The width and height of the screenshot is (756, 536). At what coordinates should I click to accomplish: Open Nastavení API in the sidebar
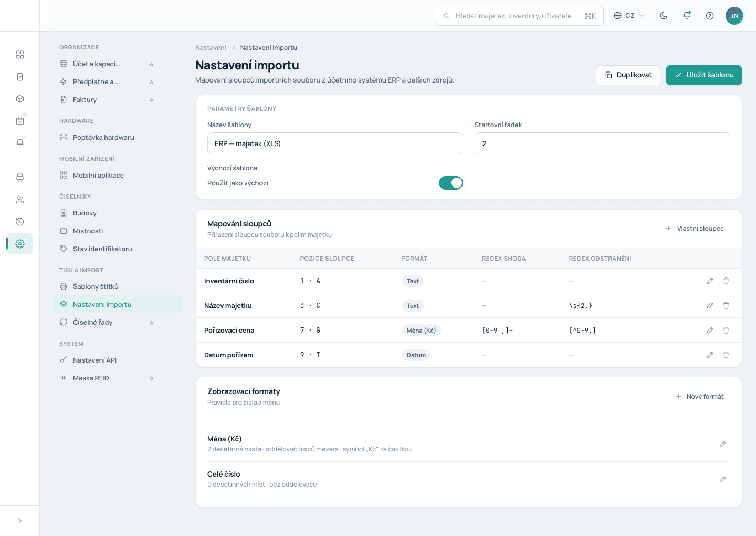click(118, 360)
